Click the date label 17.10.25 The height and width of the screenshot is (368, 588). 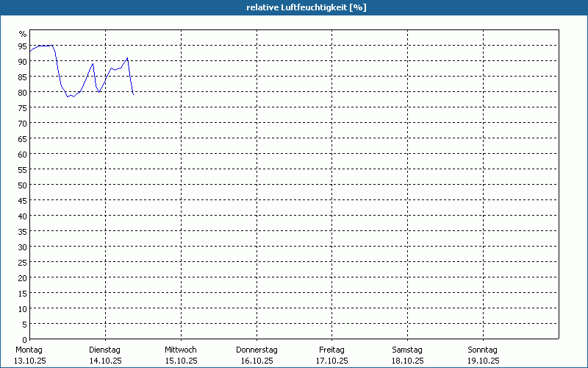[331, 361]
